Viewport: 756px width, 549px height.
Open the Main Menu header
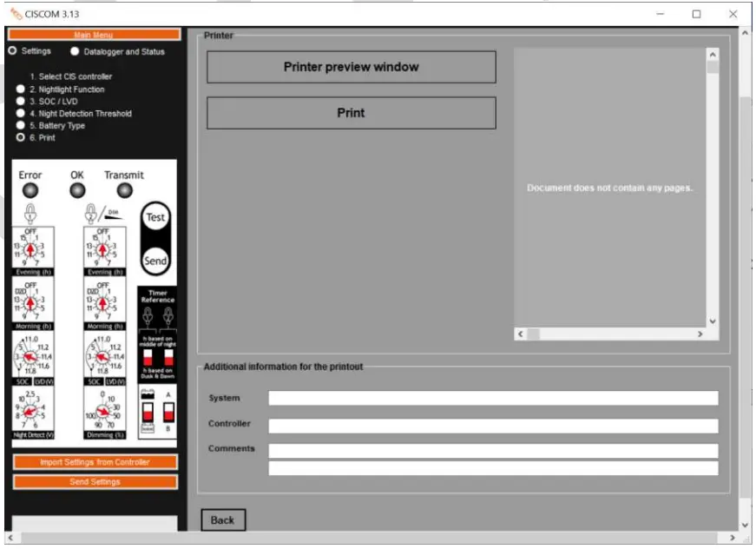[93, 36]
